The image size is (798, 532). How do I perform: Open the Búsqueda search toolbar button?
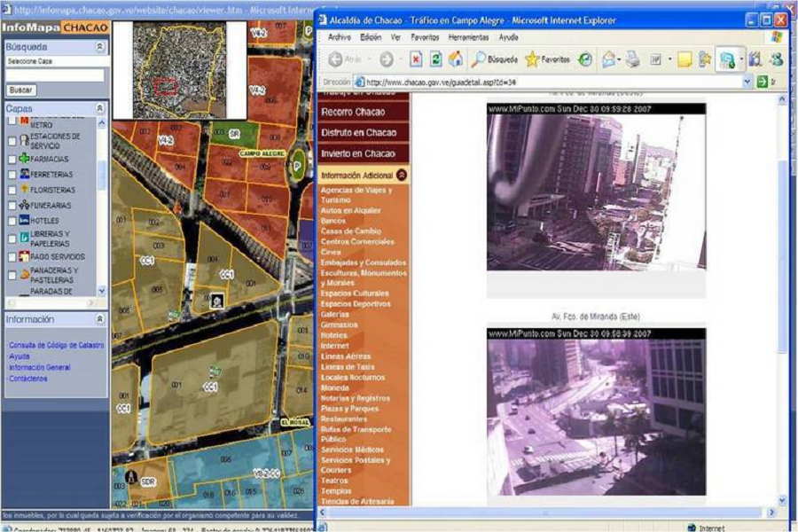[494, 59]
